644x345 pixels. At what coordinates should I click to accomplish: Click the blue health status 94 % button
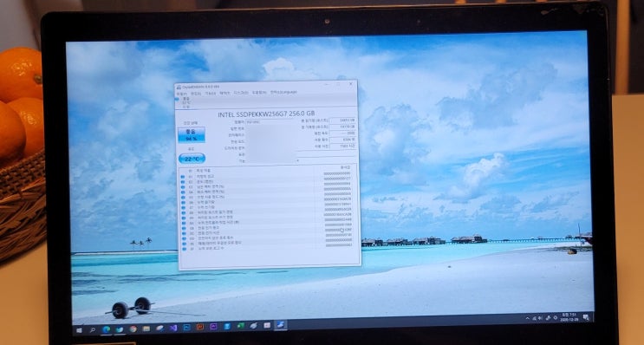pos(192,134)
